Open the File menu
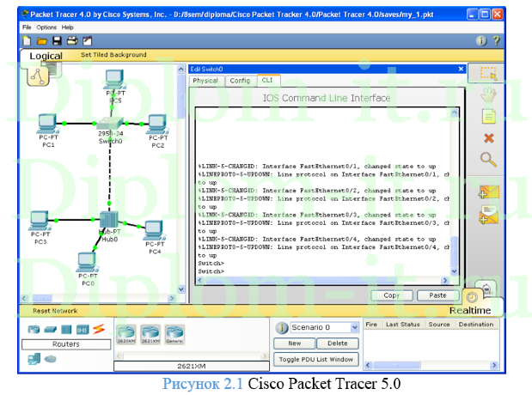The height and width of the screenshot is (395, 532). click(x=27, y=27)
